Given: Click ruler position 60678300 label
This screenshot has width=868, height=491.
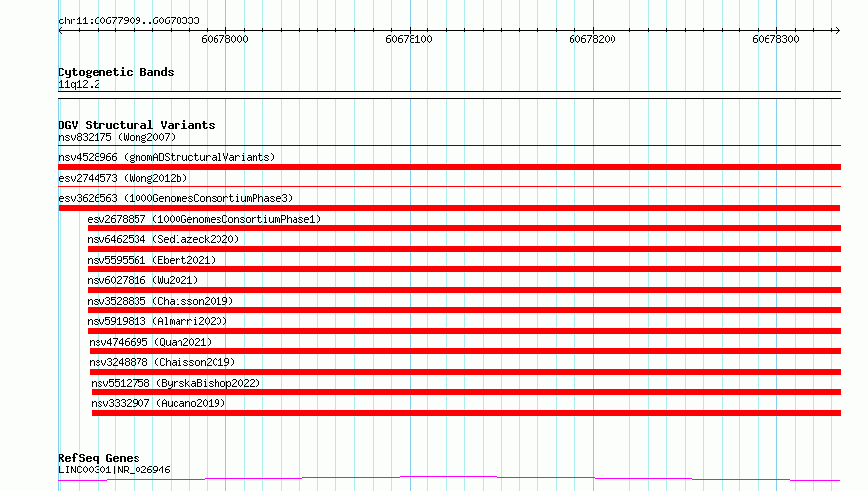Looking at the screenshot, I should 775,39.
